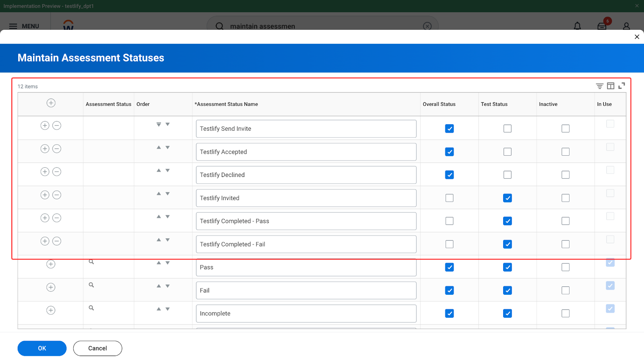Screen dimensions: 644x364
Task: Open the assessment status lookup for Fail
Action: click(91, 285)
